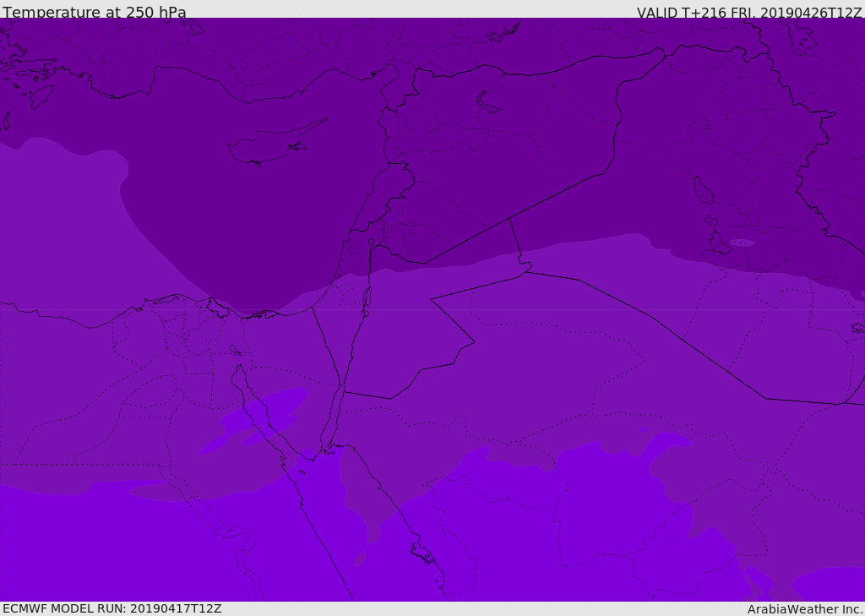Click the 'Temperature at 250 hPa' title text
Screen dimensions: 865x616
click(95, 12)
